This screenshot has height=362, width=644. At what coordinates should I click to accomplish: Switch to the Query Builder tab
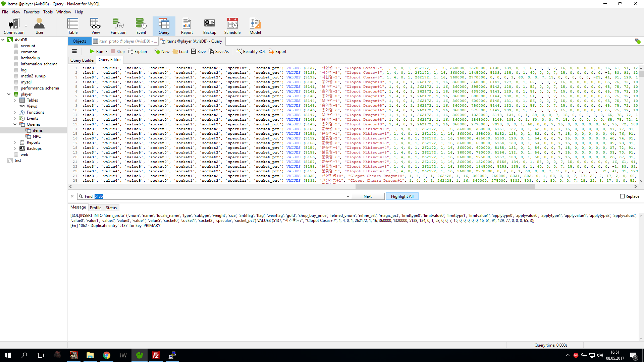pos(82,60)
